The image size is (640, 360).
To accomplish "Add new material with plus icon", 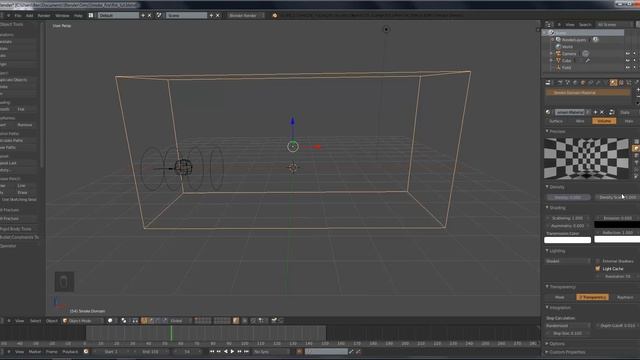I will click(x=596, y=112).
